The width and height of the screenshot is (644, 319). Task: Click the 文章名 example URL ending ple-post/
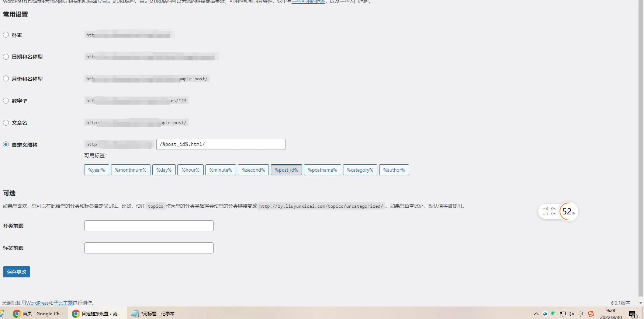pos(136,123)
